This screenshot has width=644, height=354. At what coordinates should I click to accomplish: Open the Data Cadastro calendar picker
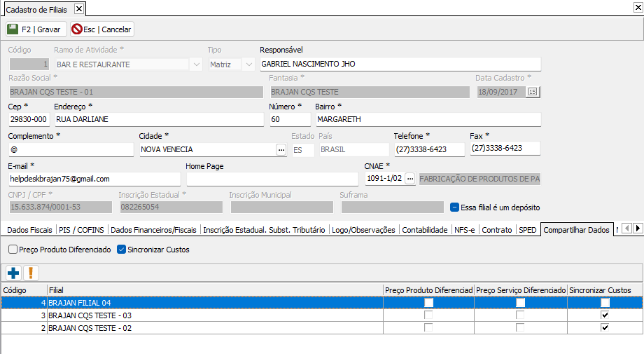(x=532, y=92)
